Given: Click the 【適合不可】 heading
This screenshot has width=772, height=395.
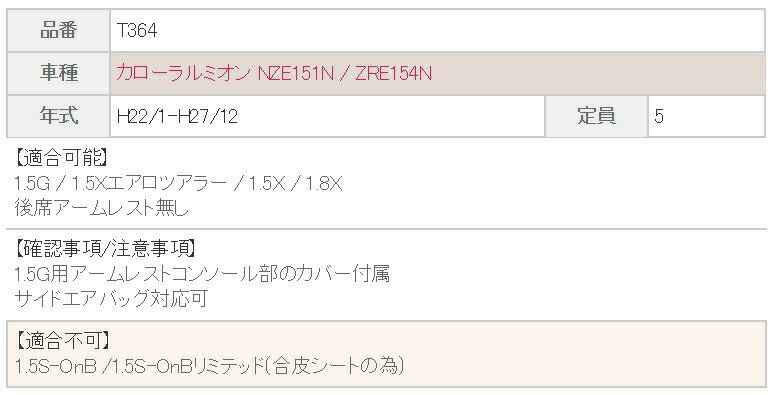Looking at the screenshot, I should tap(62, 340).
